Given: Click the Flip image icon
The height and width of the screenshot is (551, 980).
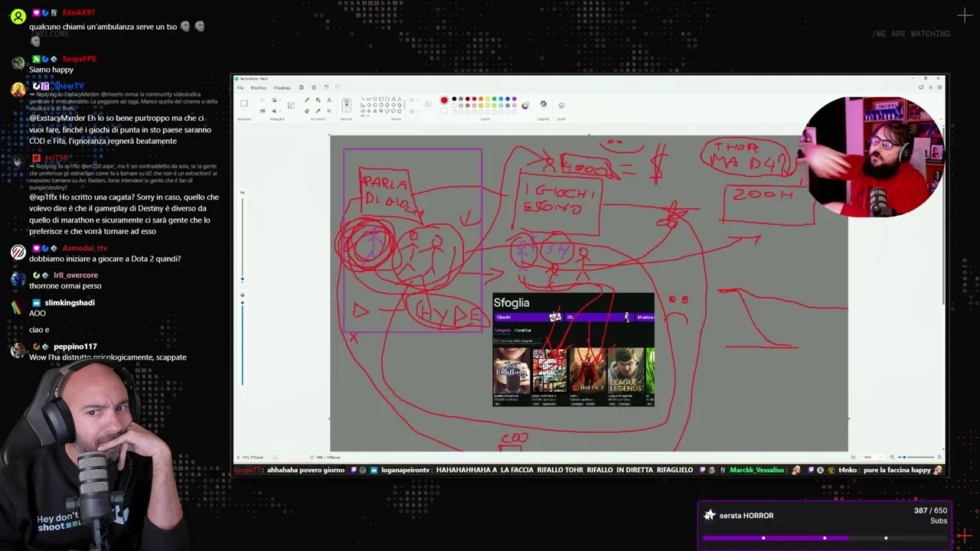Looking at the screenshot, I should click(x=274, y=111).
